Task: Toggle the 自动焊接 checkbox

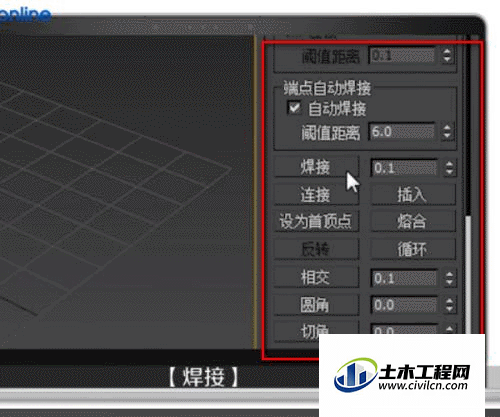Action: click(294, 108)
